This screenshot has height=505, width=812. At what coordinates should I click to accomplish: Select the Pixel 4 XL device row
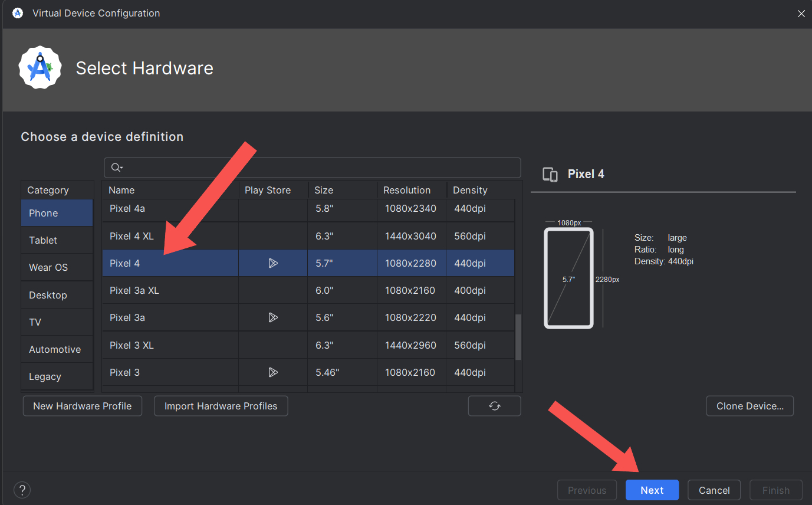tap(308, 236)
